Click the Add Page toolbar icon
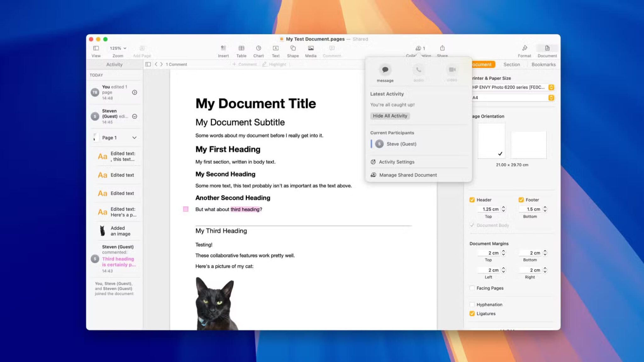The width and height of the screenshot is (644, 362). 142,48
